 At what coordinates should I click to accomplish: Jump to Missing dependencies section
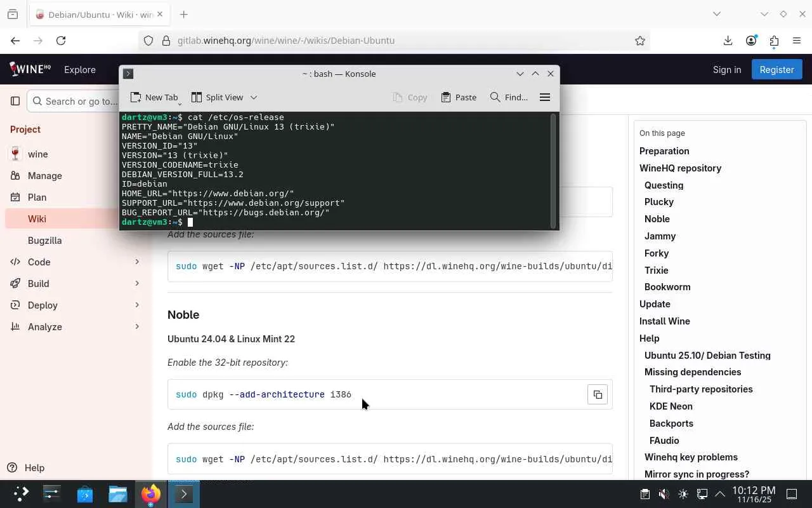click(x=693, y=372)
